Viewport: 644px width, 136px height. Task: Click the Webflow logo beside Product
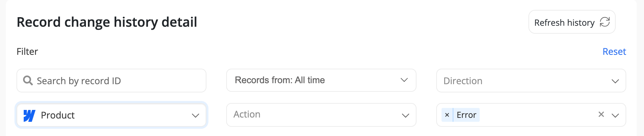(29, 115)
